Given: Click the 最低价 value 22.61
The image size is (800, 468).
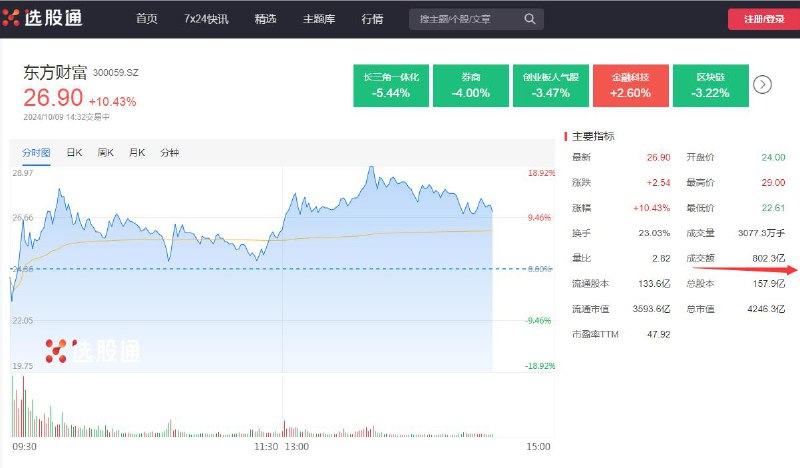Looking at the screenshot, I should tap(773, 208).
